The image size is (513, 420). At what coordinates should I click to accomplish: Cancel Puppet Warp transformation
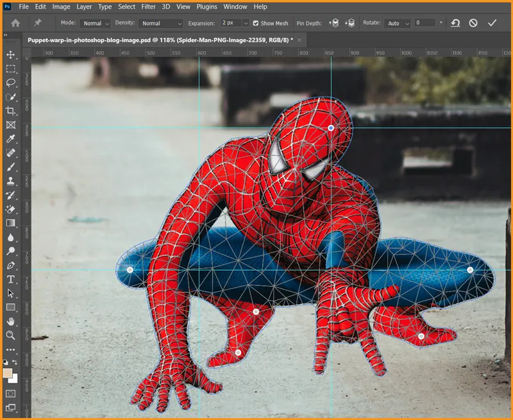(x=473, y=22)
